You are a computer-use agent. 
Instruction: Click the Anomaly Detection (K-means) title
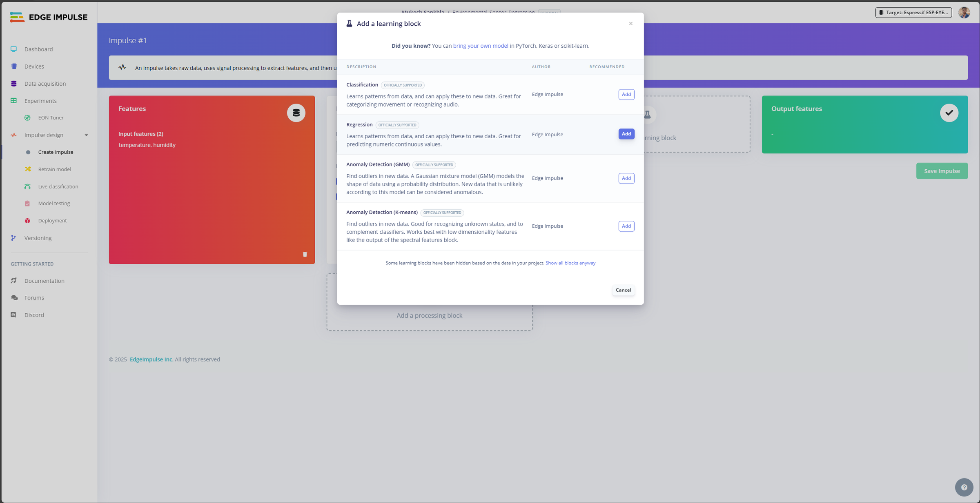coord(381,212)
